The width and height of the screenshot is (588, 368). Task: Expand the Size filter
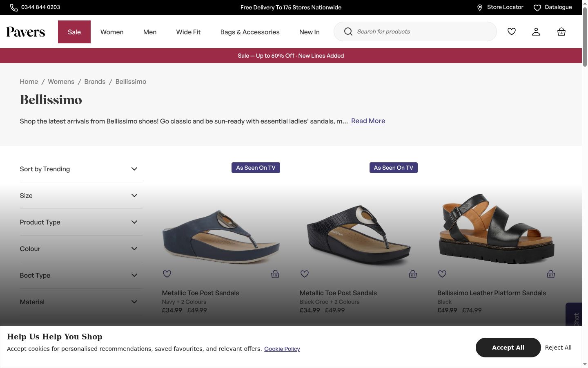click(81, 195)
